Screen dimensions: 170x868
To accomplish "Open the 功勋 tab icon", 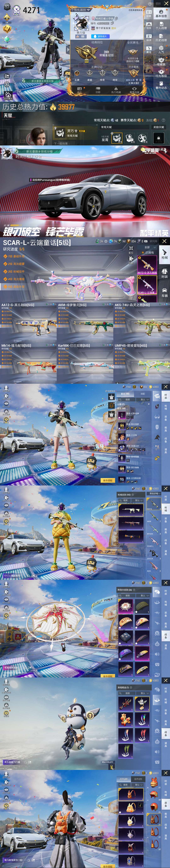I will [x=98, y=90].
